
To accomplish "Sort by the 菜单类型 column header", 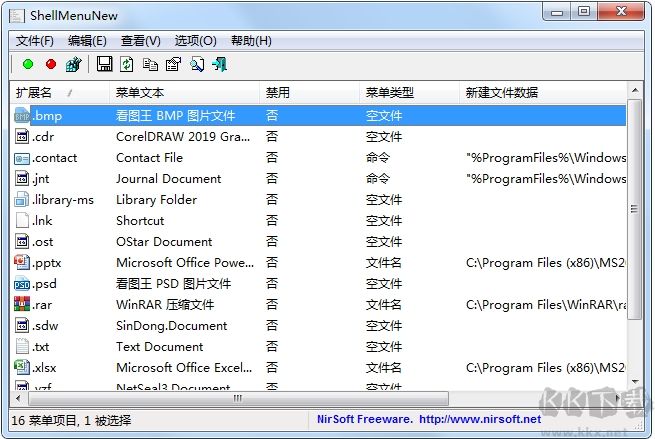I will 409,92.
